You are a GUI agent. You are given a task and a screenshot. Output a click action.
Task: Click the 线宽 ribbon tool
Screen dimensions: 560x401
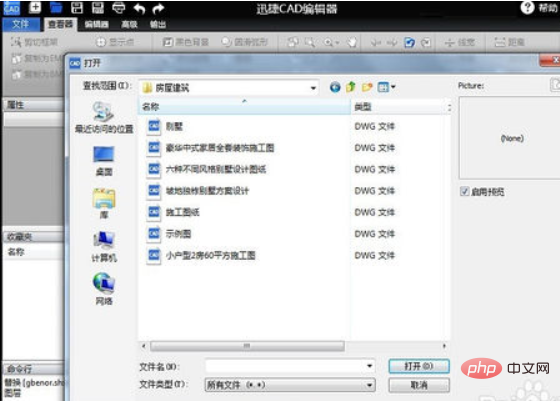[x=460, y=42]
